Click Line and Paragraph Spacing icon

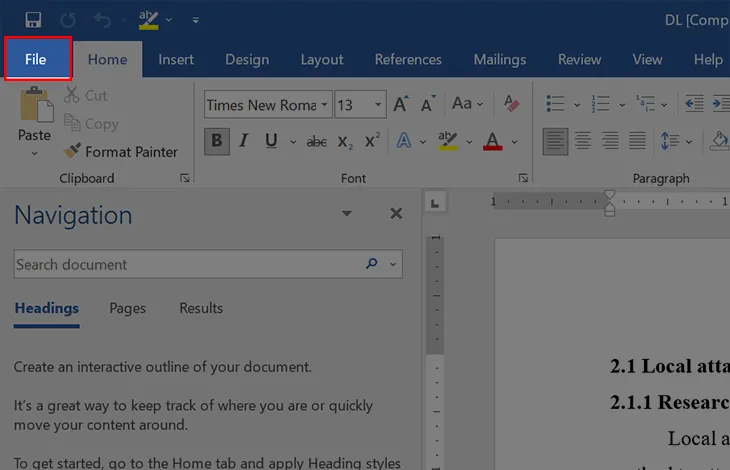[669, 141]
